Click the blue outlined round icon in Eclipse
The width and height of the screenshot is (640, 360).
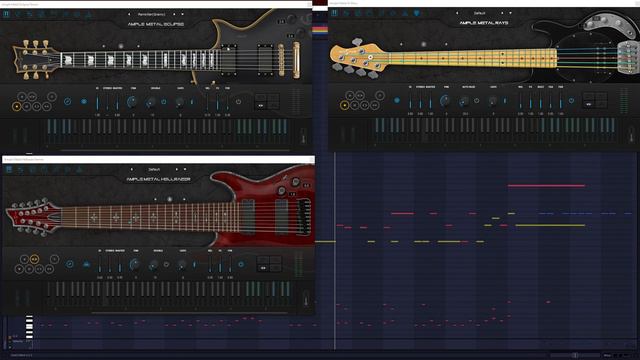click(68, 102)
